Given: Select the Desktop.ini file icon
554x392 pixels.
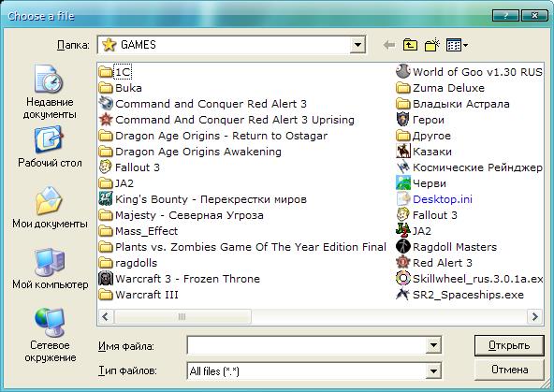Looking at the screenshot, I should (402, 199).
